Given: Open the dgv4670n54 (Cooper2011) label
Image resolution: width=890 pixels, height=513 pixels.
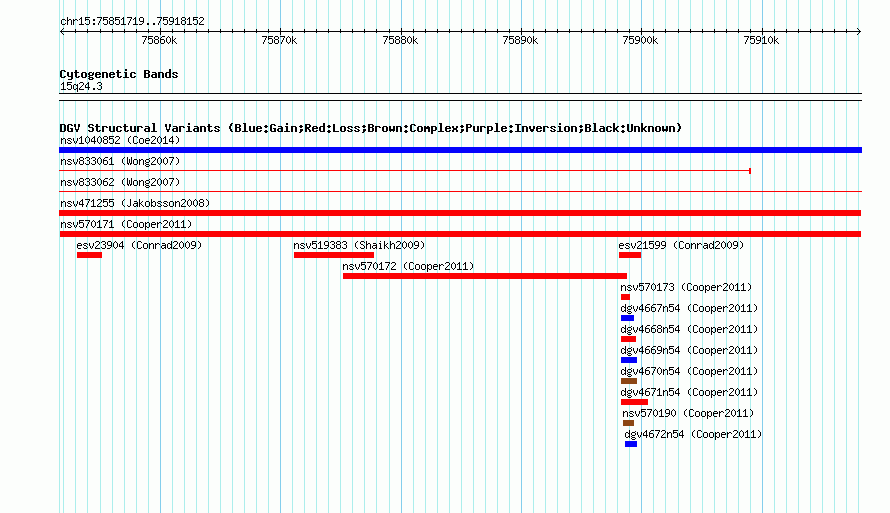Looking at the screenshot, I should tap(689, 371).
